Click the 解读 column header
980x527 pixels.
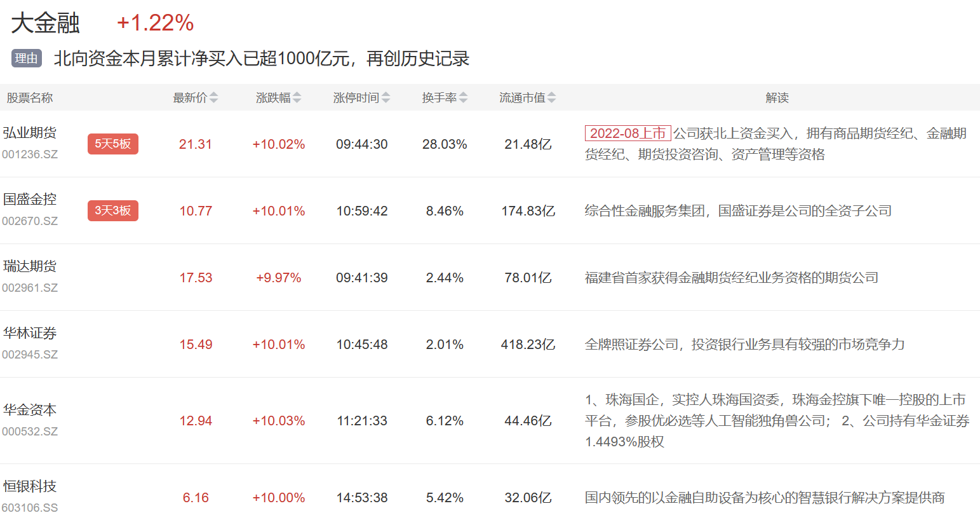coord(777,98)
